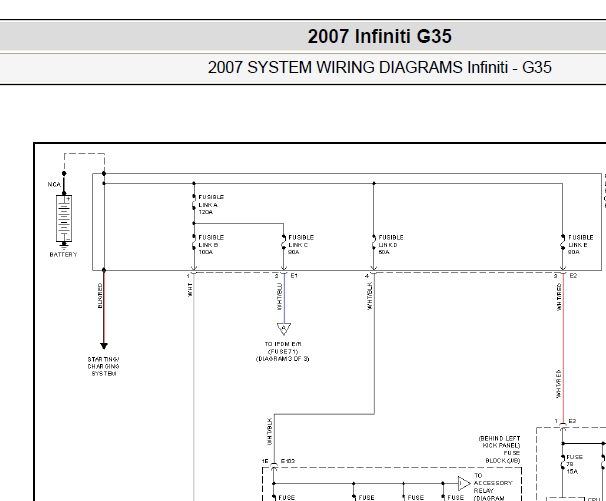Click 'FUSIBLE LINK D' label
Image resolution: width=606 pixels, height=501 pixels.
pyautogui.click(x=391, y=245)
